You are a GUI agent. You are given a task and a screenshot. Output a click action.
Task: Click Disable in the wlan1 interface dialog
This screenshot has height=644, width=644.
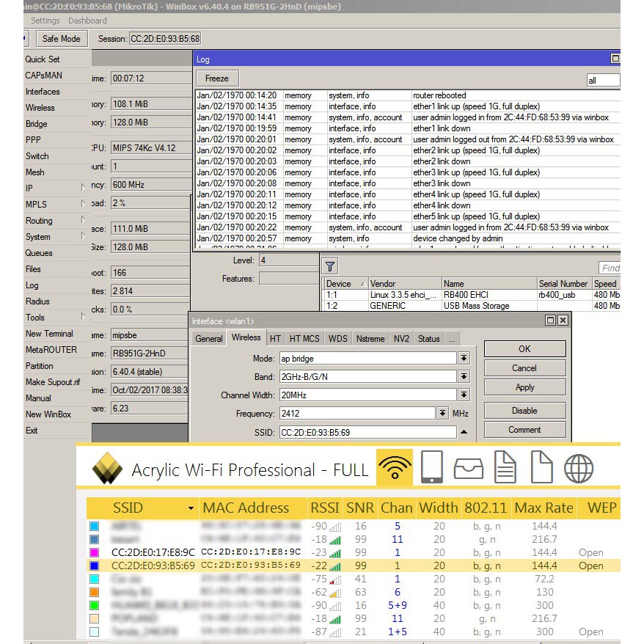pyautogui.click(x=524, y=411)
